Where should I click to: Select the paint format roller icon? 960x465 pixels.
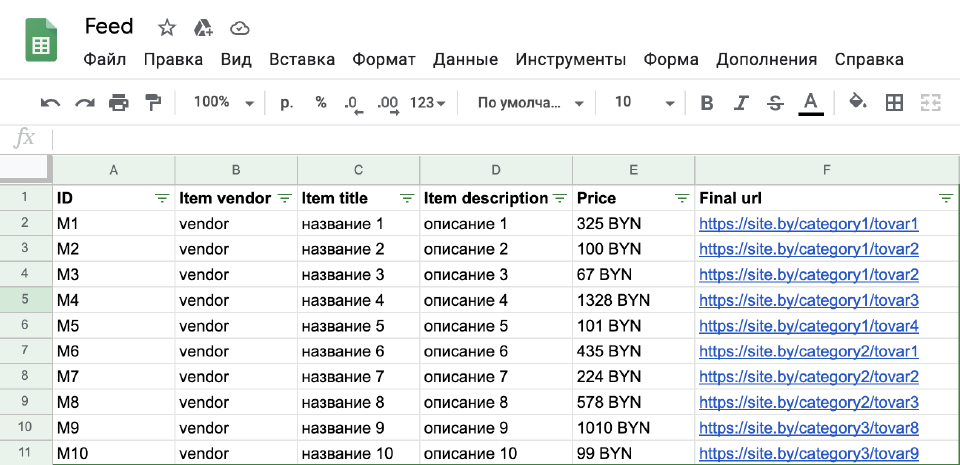pyautogui.click(x=153, y=102)
